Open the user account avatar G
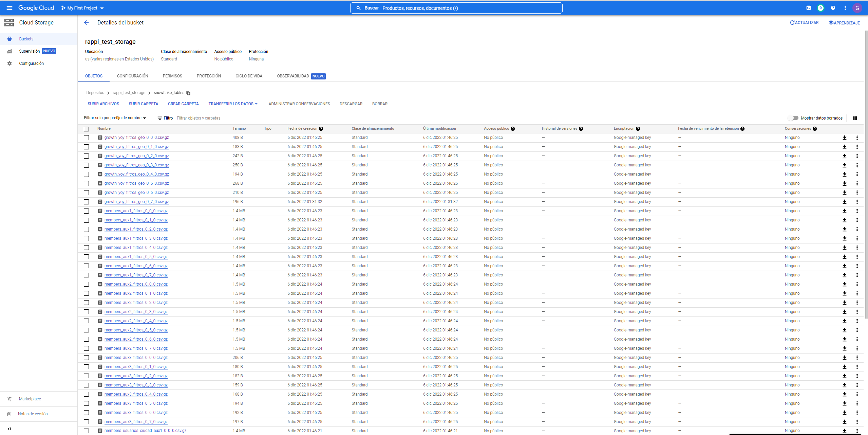The height and width of the screenshot is (435, 868). pyautogui.click(x=857, y=8)
